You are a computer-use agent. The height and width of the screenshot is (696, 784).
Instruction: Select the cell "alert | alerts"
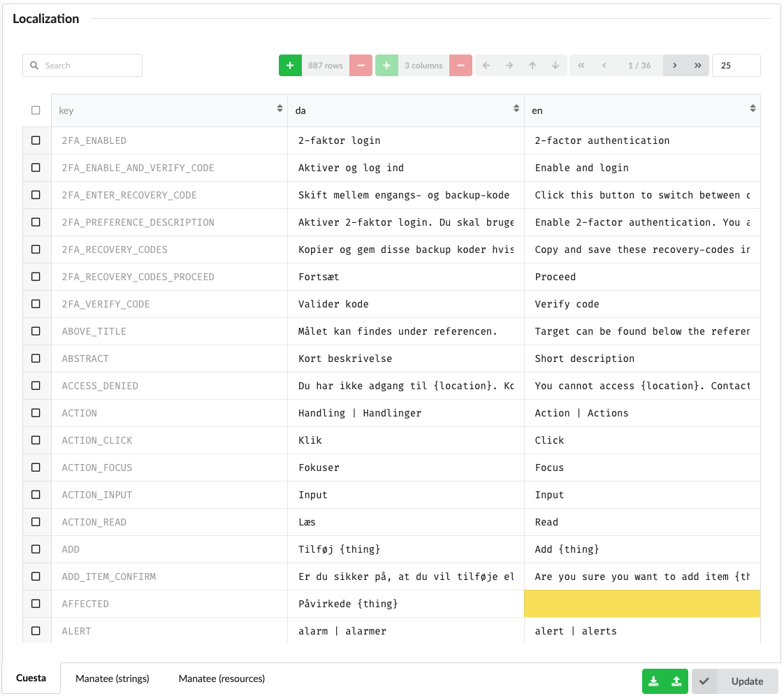click(x=642, y=630)
